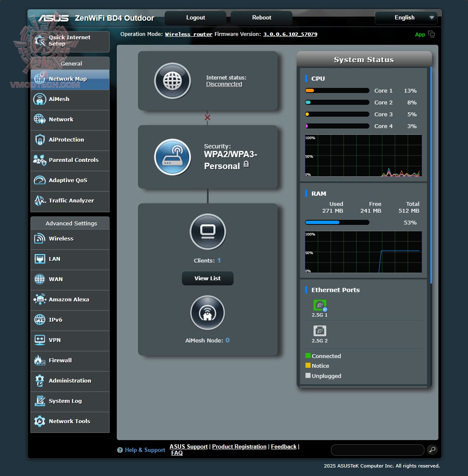
Task: Go to Parental Controls menu entry
Action: click(70, 161)
